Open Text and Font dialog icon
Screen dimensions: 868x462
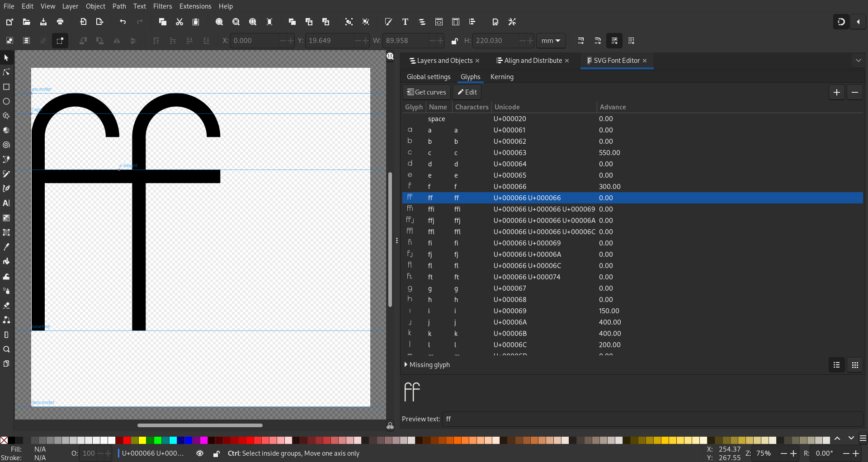click(405, 22)
